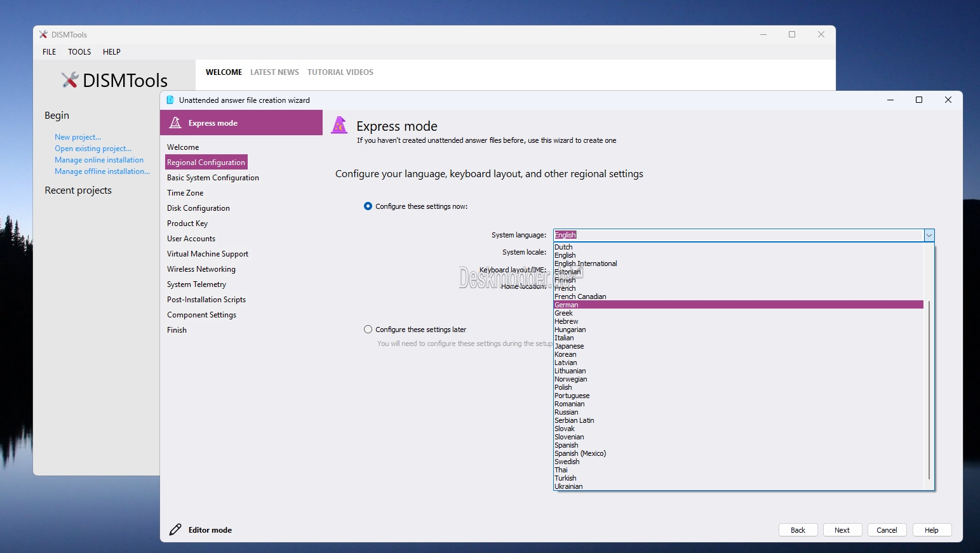The image size is (980, 553).
Task: Go to the Product Key step
Action: click(187, 223)
